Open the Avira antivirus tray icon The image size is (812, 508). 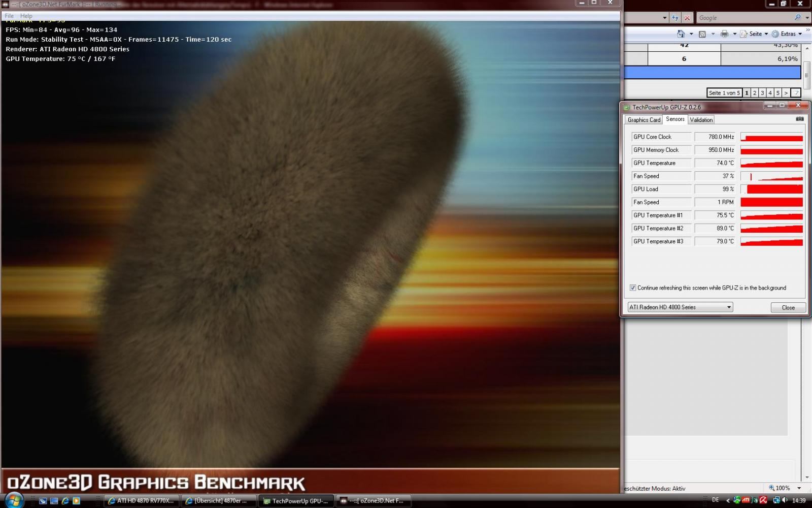click(763, 501)
